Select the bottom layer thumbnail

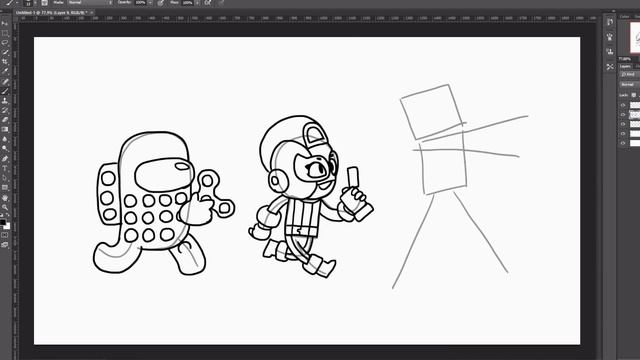635,143
